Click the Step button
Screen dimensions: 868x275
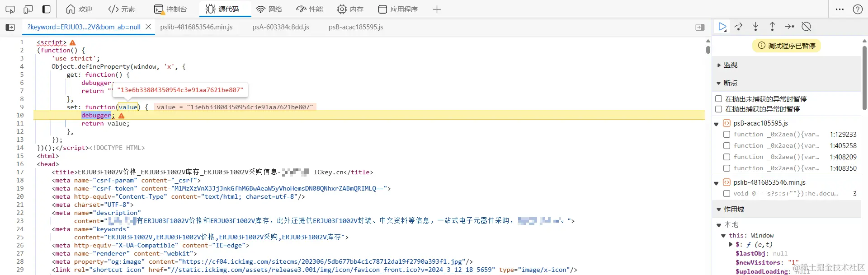click(x=789, y=27)
